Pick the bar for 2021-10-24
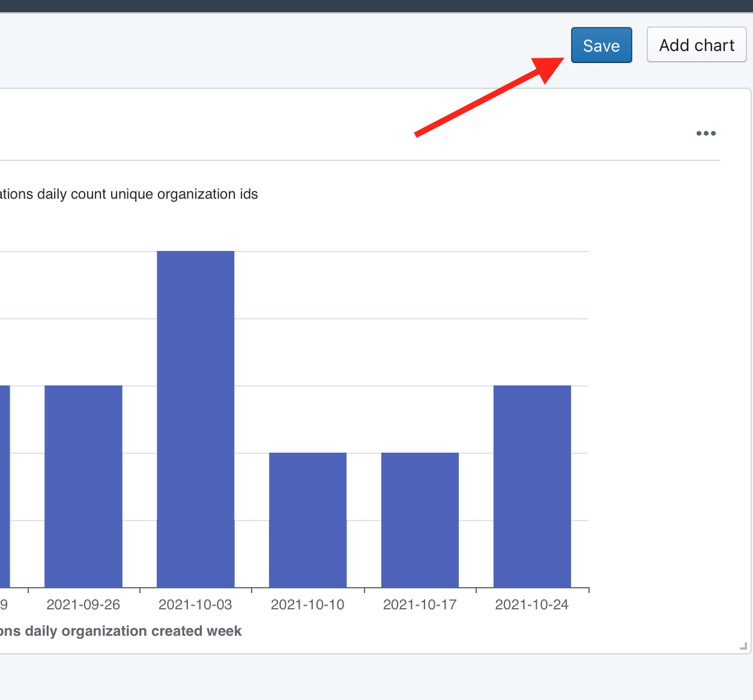This screenshot has height=700, width=753. (532, 486)
